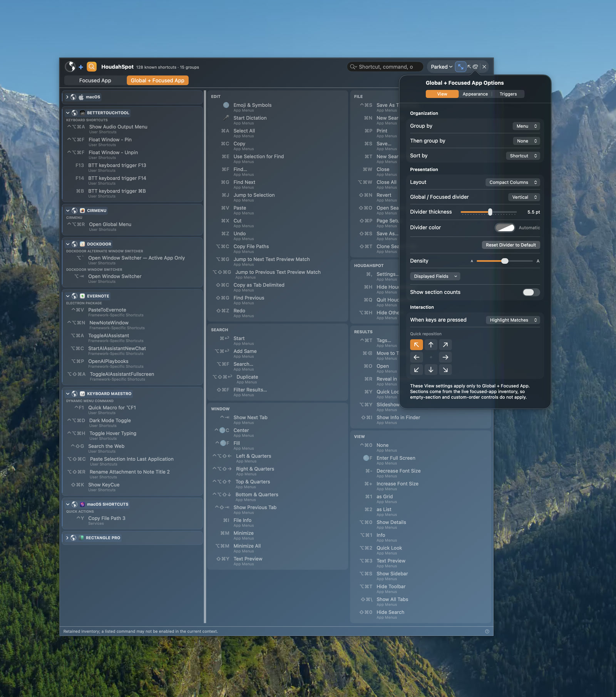Viewport: 616px width, 697px height.
Task: Click the blue expand arrows icon
Action: pyautogui.click(x=460, y=67)
